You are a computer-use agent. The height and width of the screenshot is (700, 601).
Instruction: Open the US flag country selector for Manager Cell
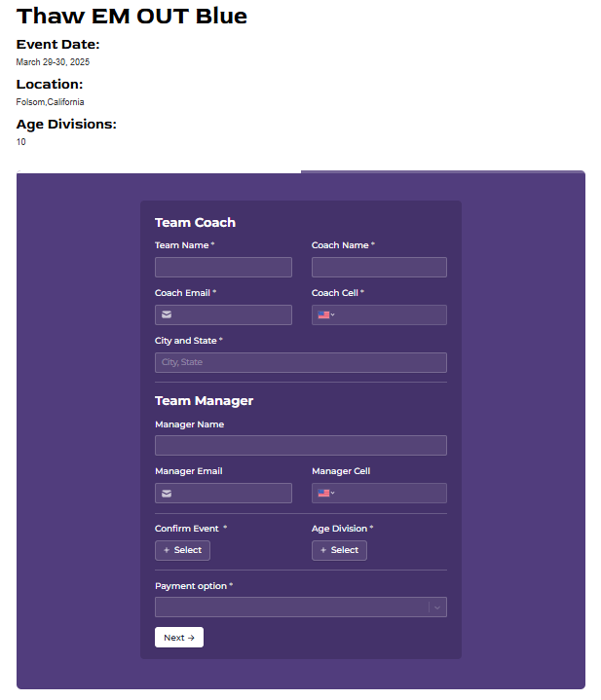click(325, 494)
